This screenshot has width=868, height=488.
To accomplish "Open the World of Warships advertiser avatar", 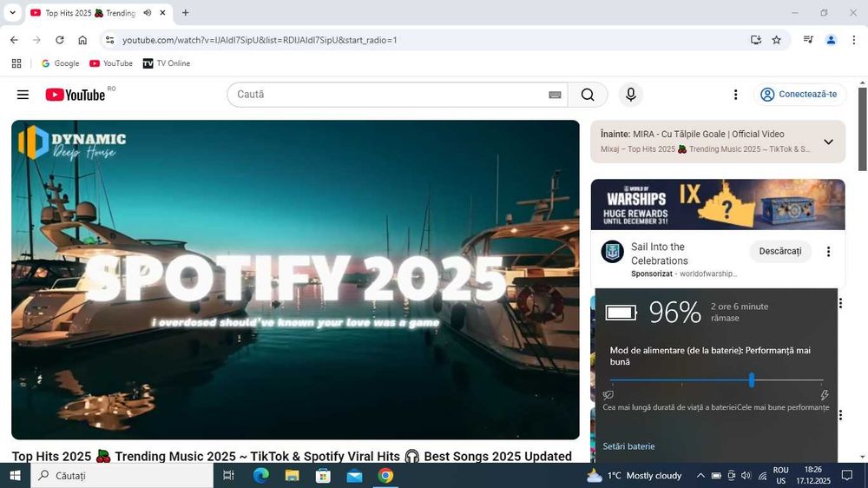I will pos(612,252).
